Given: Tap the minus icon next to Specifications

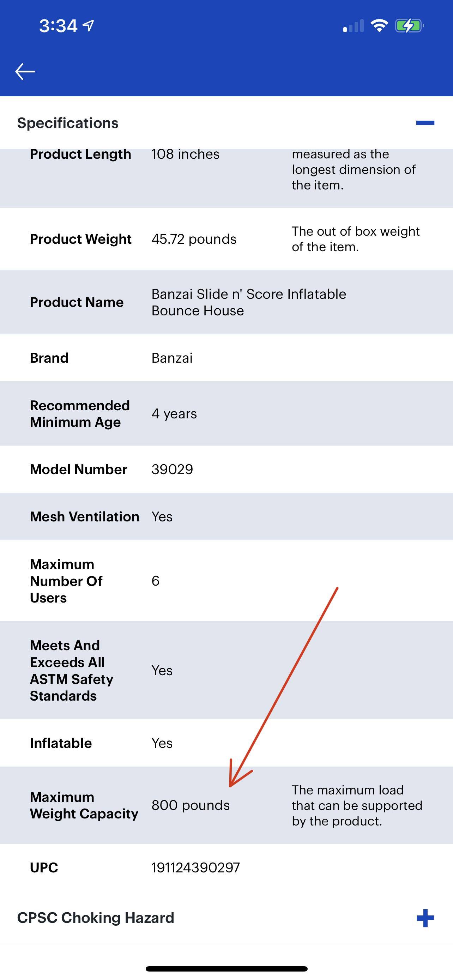Looking at the screenshot, I should click(425, 122).
